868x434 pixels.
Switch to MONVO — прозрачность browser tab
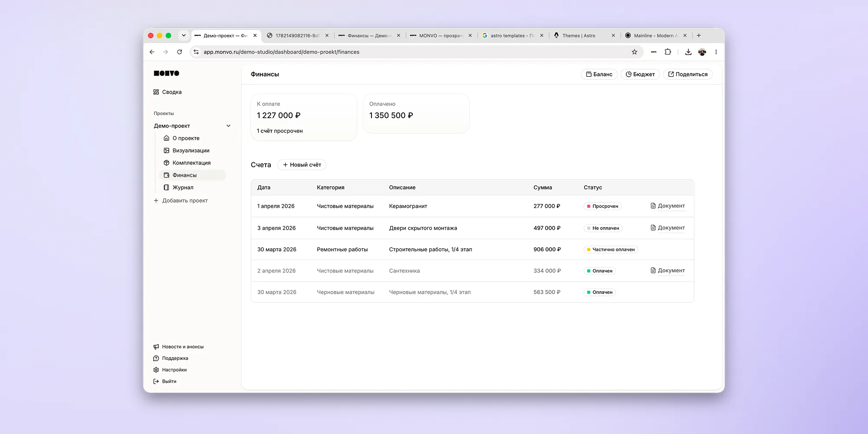440,36
